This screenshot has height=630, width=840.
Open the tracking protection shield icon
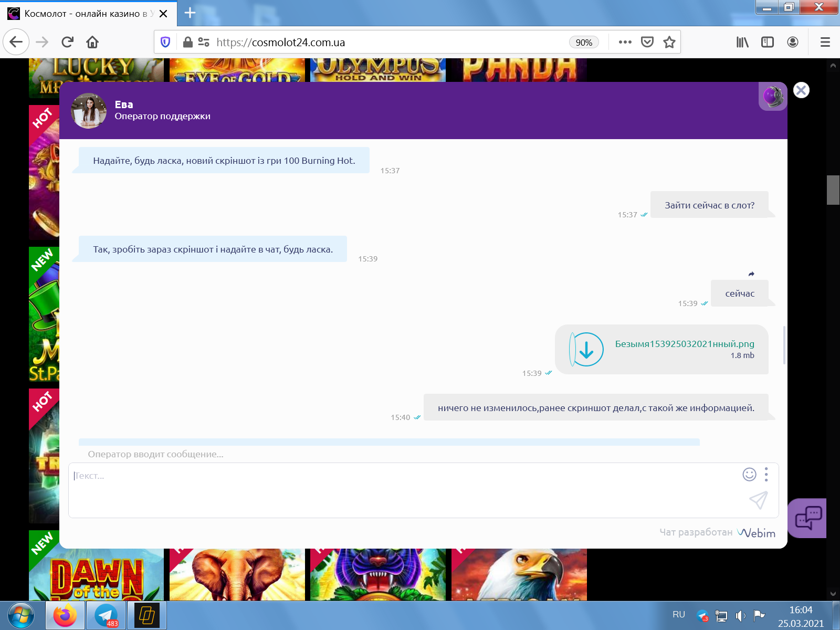pyautogui.click(x=165, y=42)
